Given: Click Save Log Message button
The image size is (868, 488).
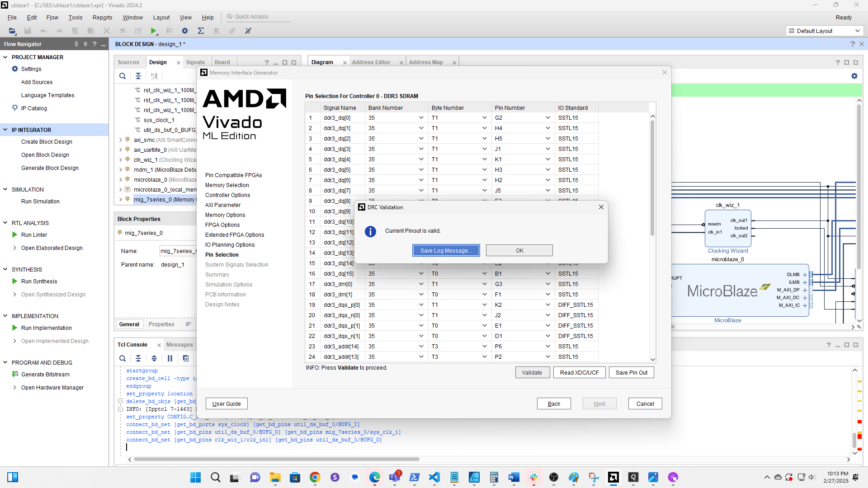Looking at the screenshot, I should point(446,250).
